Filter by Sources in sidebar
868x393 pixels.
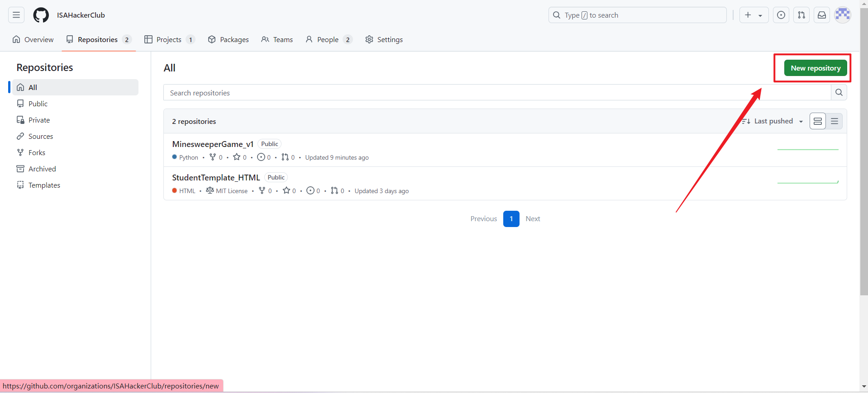(x=75, y=136)
